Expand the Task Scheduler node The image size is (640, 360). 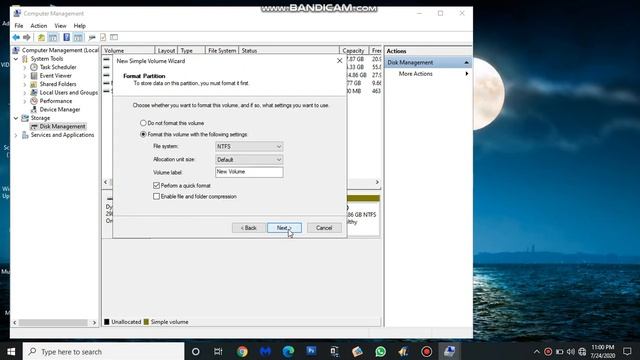(x=25, y=67)
